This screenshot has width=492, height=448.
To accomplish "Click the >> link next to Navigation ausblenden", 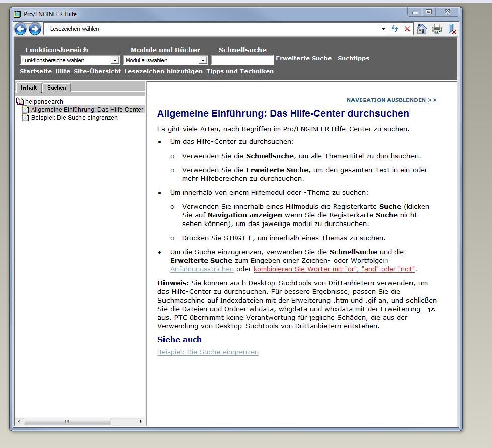I will [x=432, y=100].
